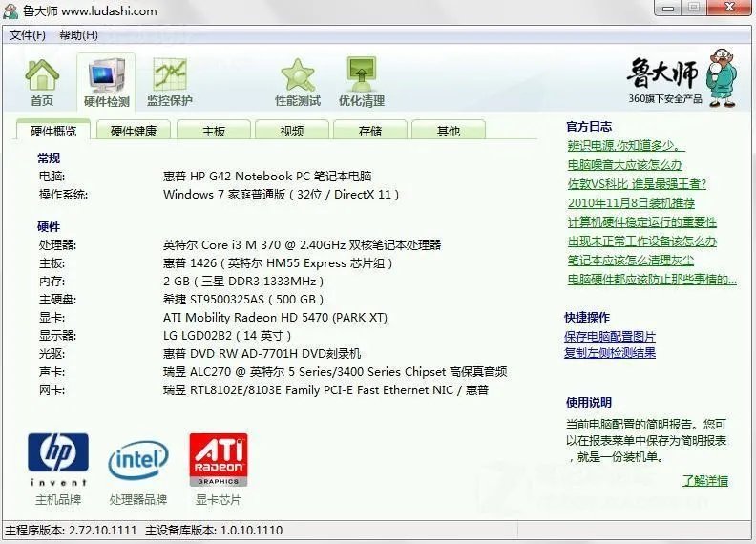Click the 主机品牌 label
This screenshot has width=756, height=544.
tap(58, 500)
